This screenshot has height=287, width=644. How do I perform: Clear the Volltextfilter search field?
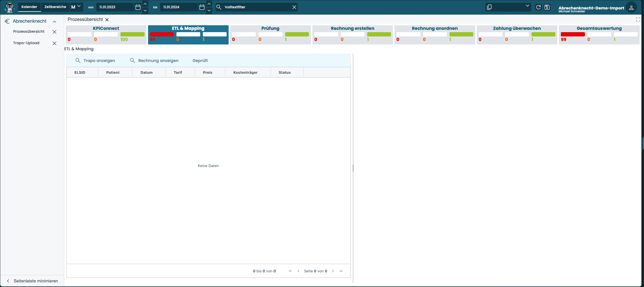click(x=294, y=7)
